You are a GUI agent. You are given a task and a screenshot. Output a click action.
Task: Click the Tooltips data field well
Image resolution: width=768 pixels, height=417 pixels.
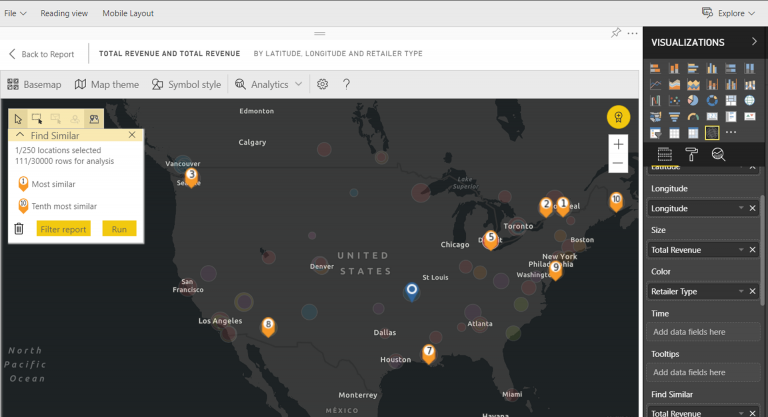[703, 372]
